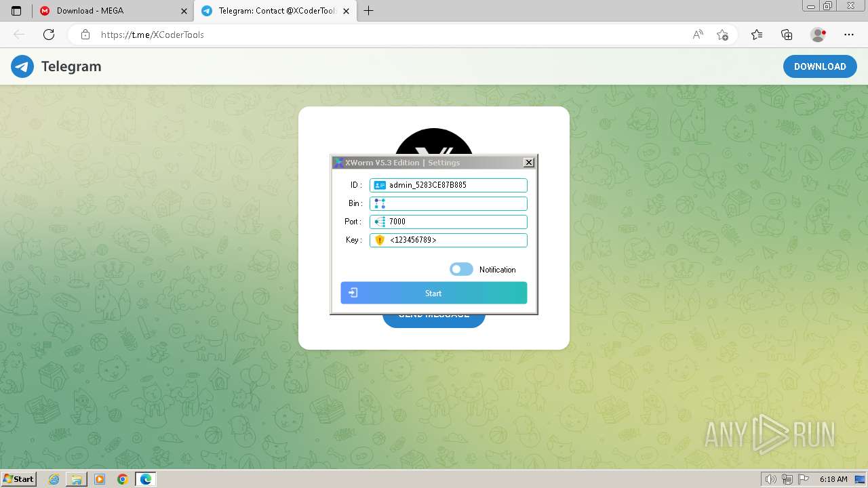The image size is (868, 488).
Task: Open Action Center flag icon
Action: [802, 479]
